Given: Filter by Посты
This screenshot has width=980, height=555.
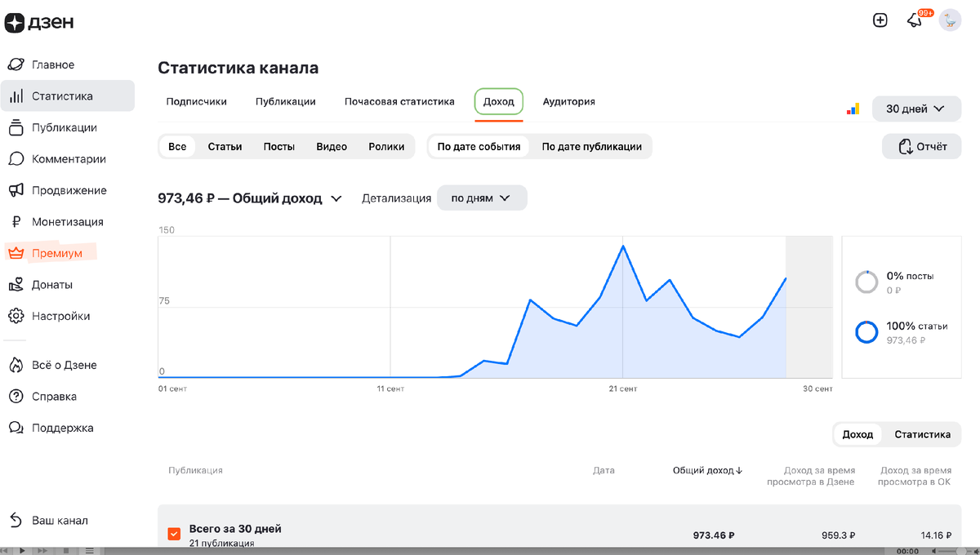Looking at the screenshot, I should [x=279, y=147].
